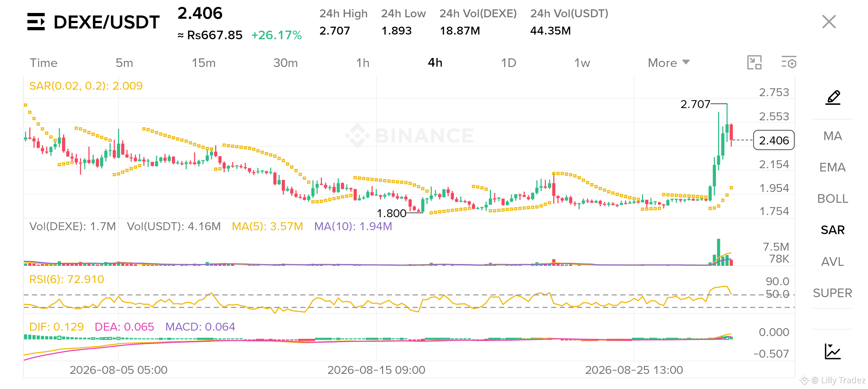Image resolution: width=868 pixels, height=389 pixels.
Task: Click the RSI(6): 72.910 legend
Action: (67, 279)
